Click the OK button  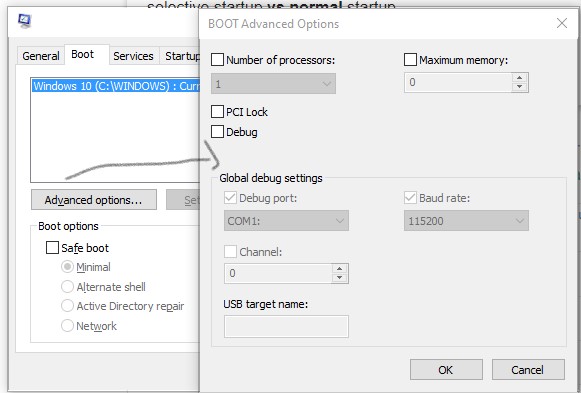click(x=446, y=370)
